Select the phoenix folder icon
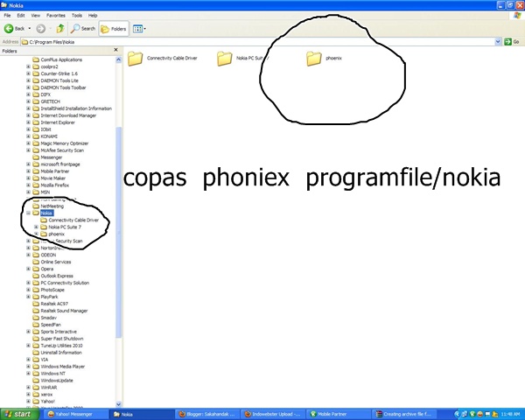The width and height of the screenshot is (525, 420). point(314,59)
